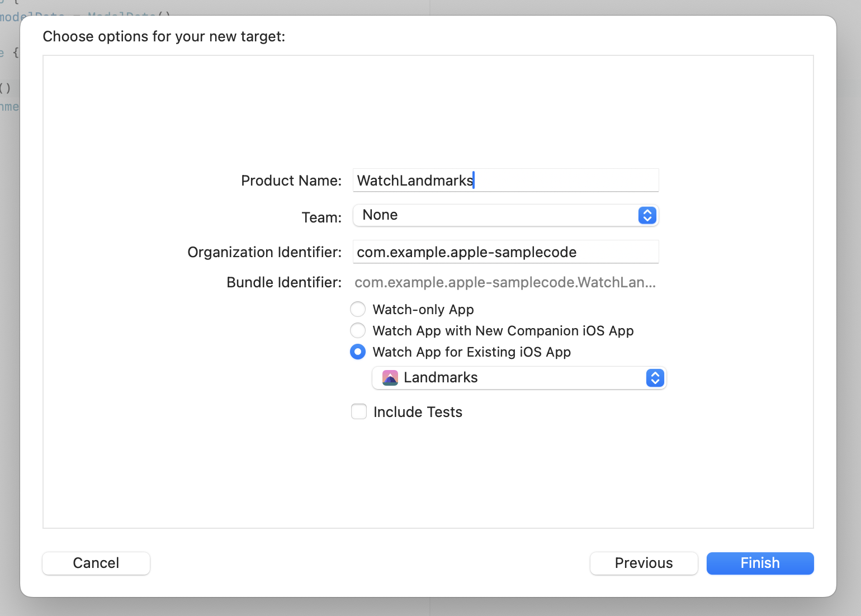This screenshot has width=861, height=616.
Task: Click the blue chevron arrows on Landmarks popup
Action: coord(655,378)
